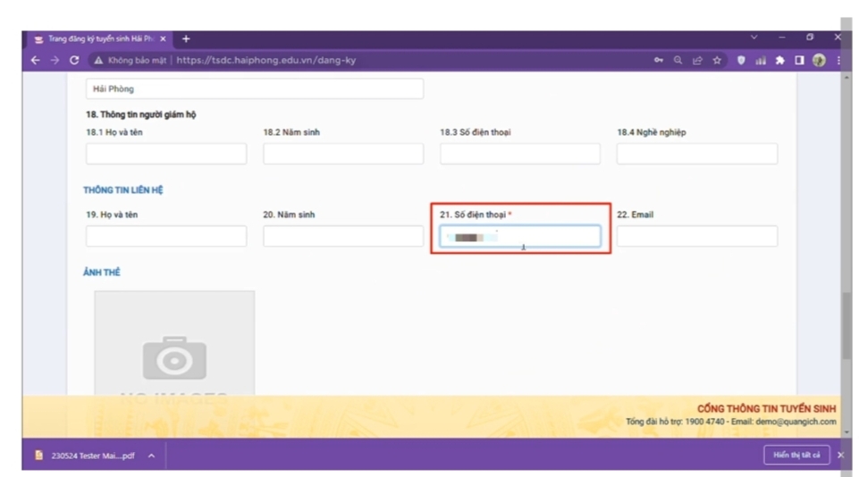868x477 pixels.
Task: Click 'Hiển thị tất cả' downloads button
Action: [796, 456]
